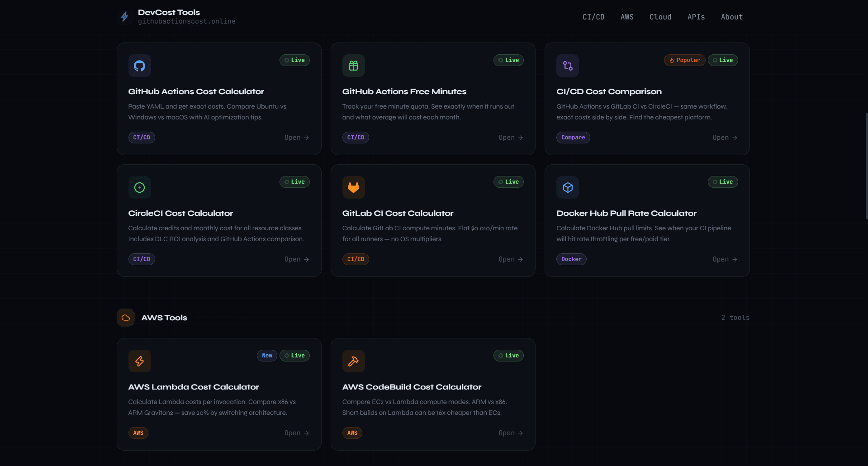The height and width of the screenshot is (466, 868).
Task: Open the AWS CodeBuild Cost Calculator title
Action: 412,387
